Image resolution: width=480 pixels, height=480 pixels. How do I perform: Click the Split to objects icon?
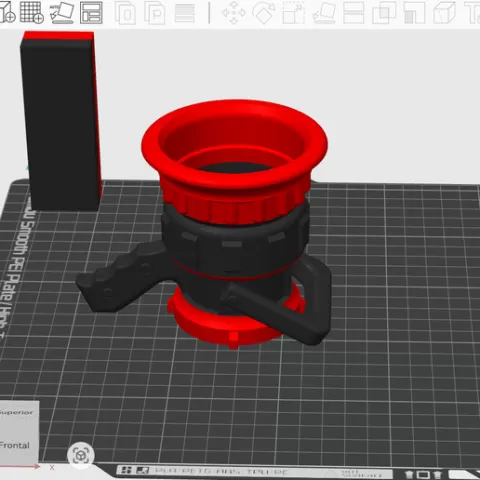click(125, 13)
